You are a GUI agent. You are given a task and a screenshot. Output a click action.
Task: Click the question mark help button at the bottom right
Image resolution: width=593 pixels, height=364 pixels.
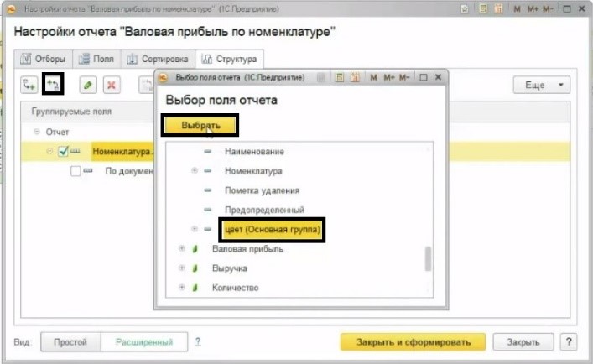(x=568, y=342)
